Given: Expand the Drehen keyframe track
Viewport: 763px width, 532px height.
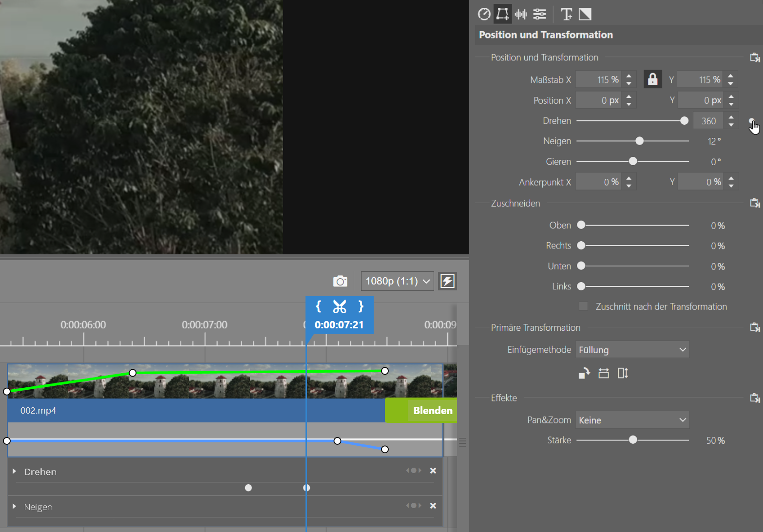Looking at the screenshot, I should (x=15, y=471).
